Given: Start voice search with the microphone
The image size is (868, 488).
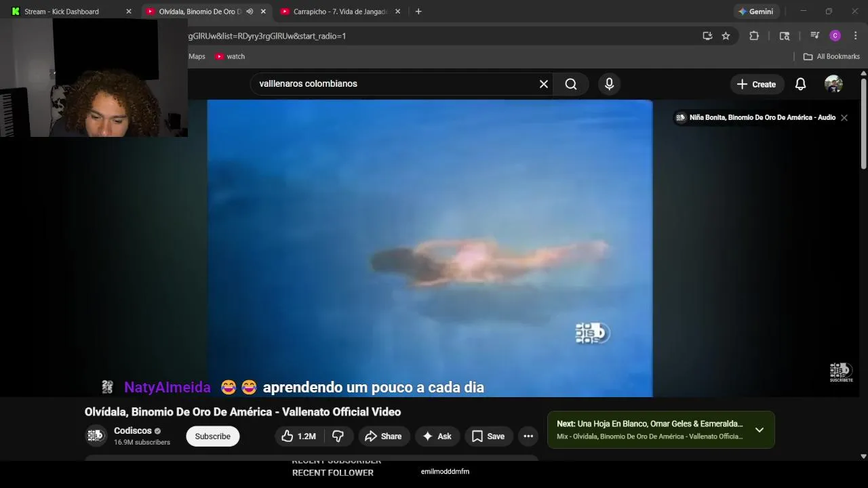Looking at the screenshot, I should pos(609,84).
